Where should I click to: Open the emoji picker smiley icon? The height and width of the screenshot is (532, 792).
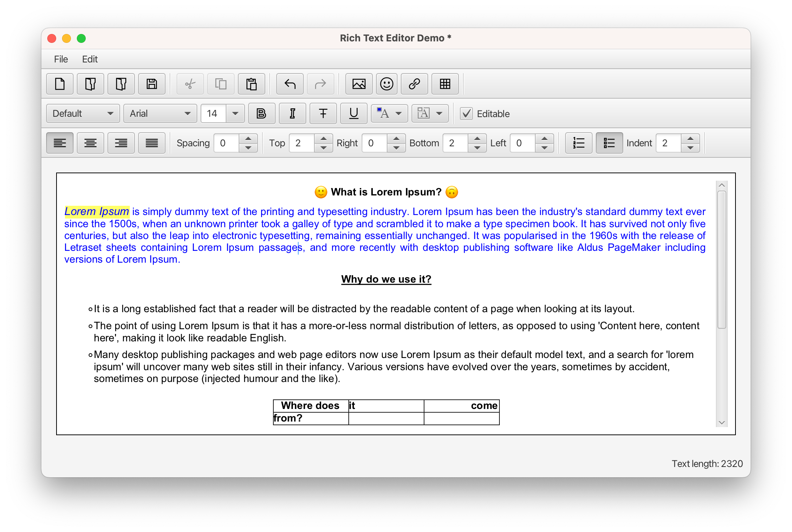(x=386, y=84)
